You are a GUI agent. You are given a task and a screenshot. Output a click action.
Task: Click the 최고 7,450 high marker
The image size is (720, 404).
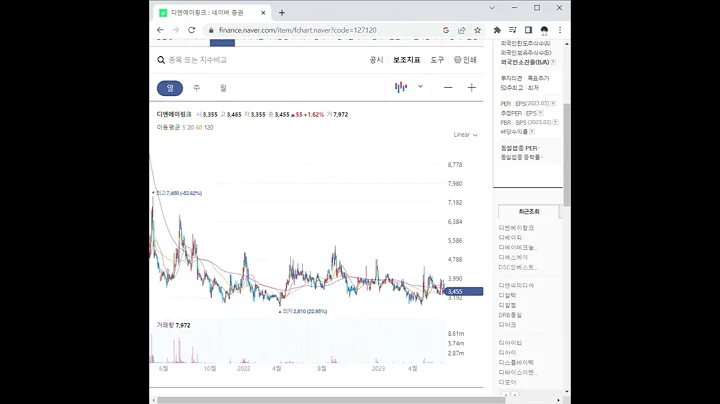point(177,193)
